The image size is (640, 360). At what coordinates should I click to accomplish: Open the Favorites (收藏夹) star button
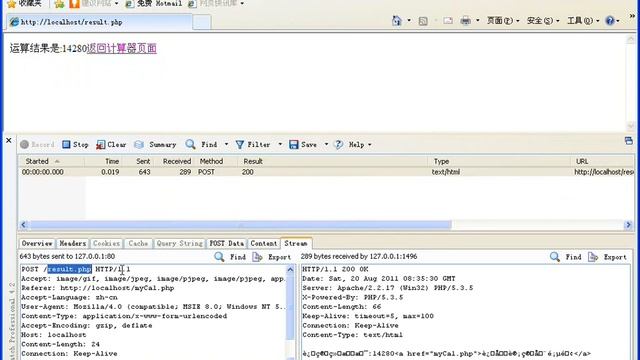24,4
